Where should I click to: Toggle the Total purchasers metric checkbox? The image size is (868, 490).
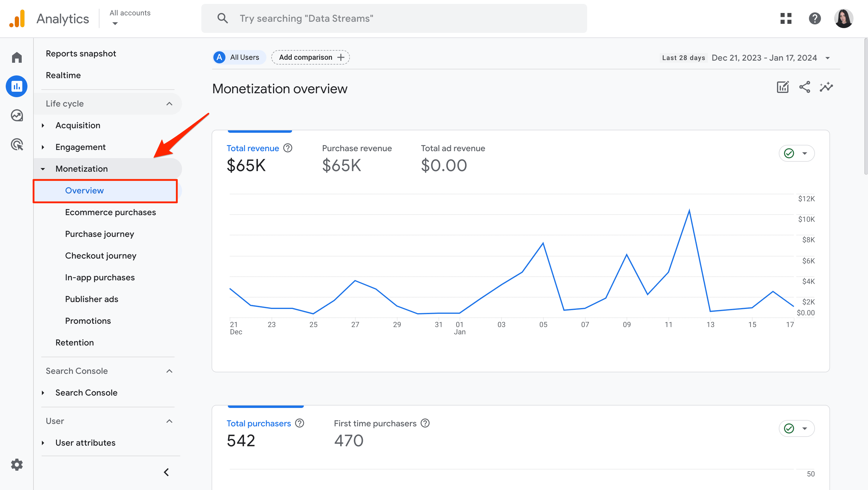[x=789, y=428]
